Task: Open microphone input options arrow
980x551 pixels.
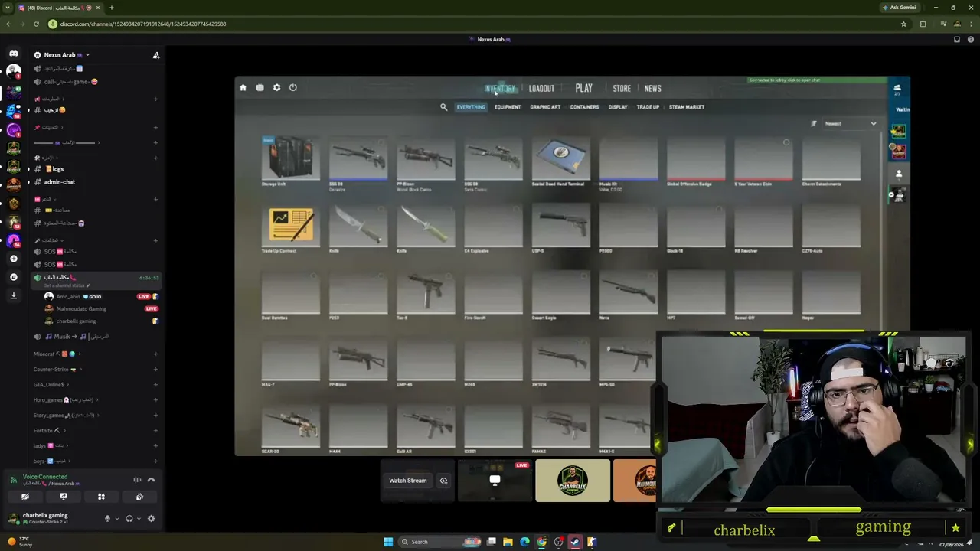Action: pos(116,518)
